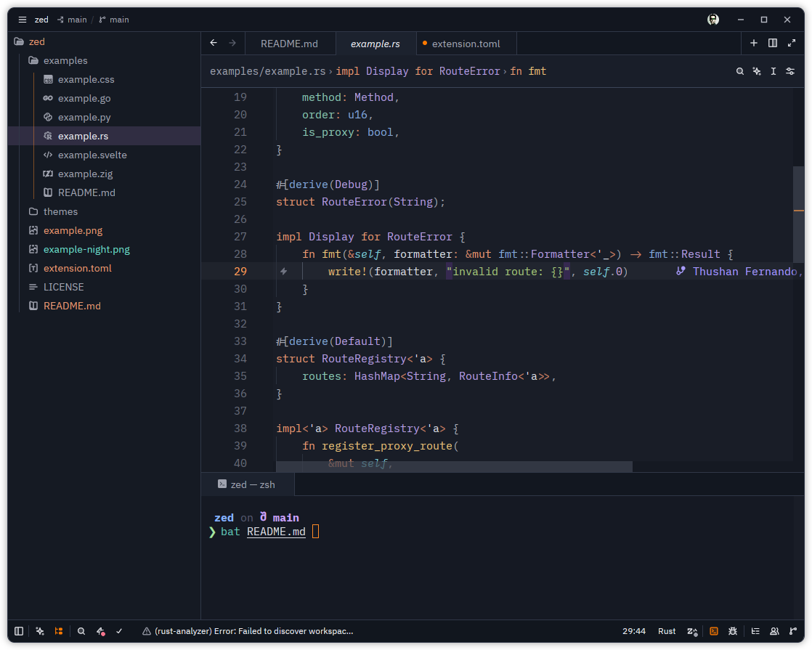Open the collaboration people panel
Viewport: 812px width, 650px height.
[x=774, y=631]
